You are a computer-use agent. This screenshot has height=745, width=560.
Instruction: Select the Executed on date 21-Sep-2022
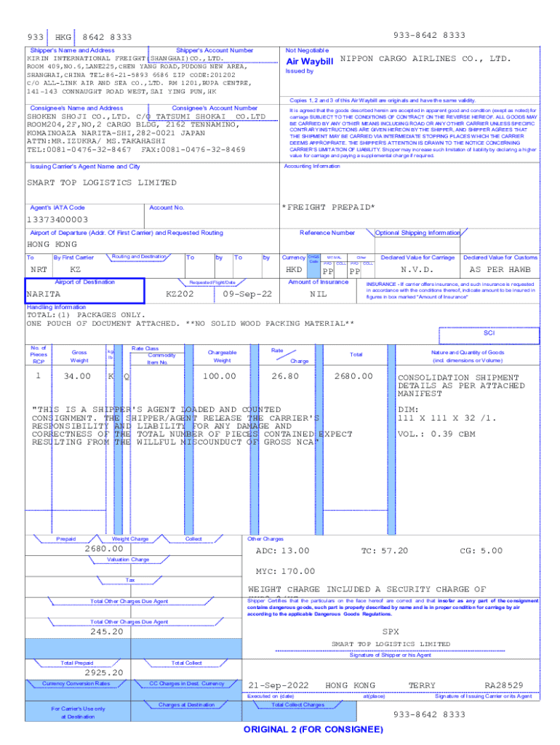(279, 685)
